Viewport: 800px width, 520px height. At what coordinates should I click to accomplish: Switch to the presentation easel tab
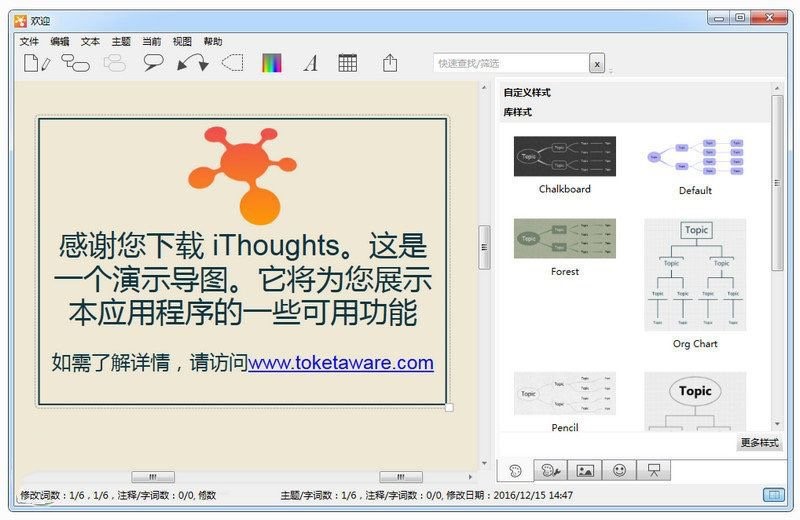654,471
